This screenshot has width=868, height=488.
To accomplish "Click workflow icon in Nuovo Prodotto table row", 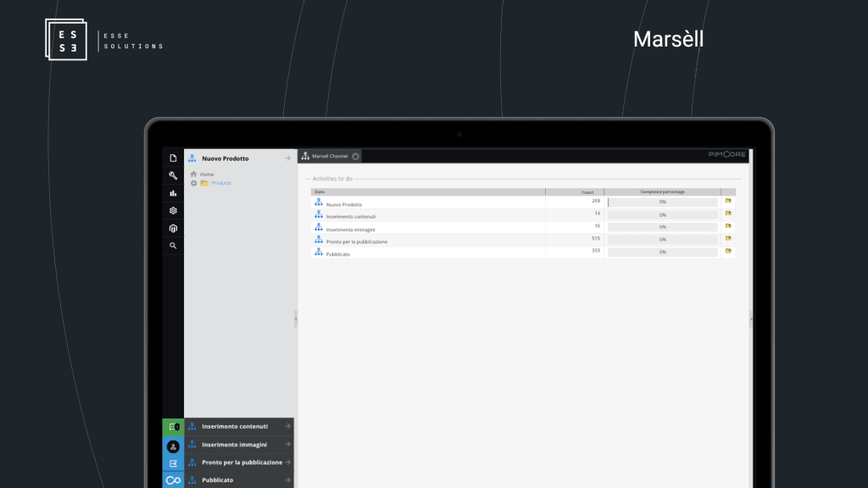I will pyautogui.click(x=319, y=202).
